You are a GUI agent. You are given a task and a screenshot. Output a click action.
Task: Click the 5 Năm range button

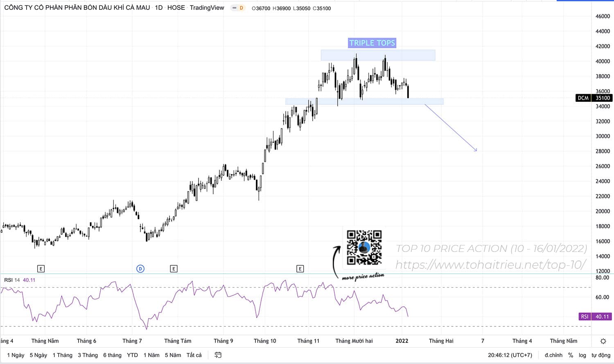[173, 355]
